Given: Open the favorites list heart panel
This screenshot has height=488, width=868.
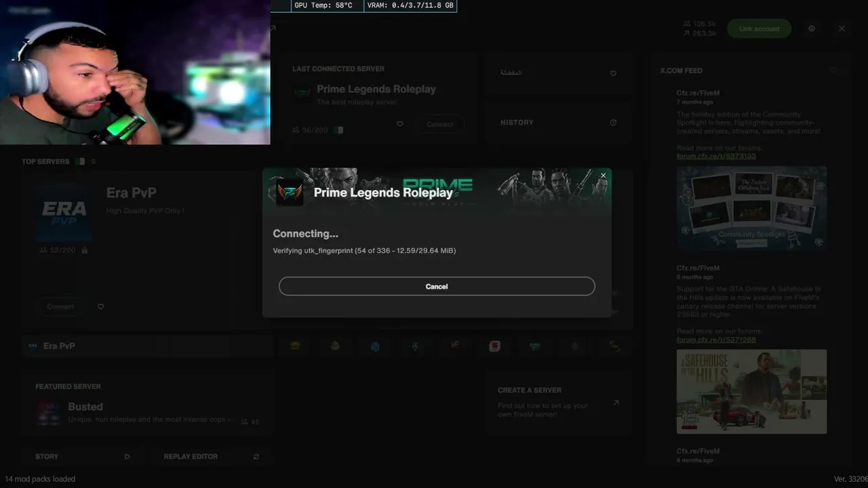Looking at the screenshot, I should 558,73.
